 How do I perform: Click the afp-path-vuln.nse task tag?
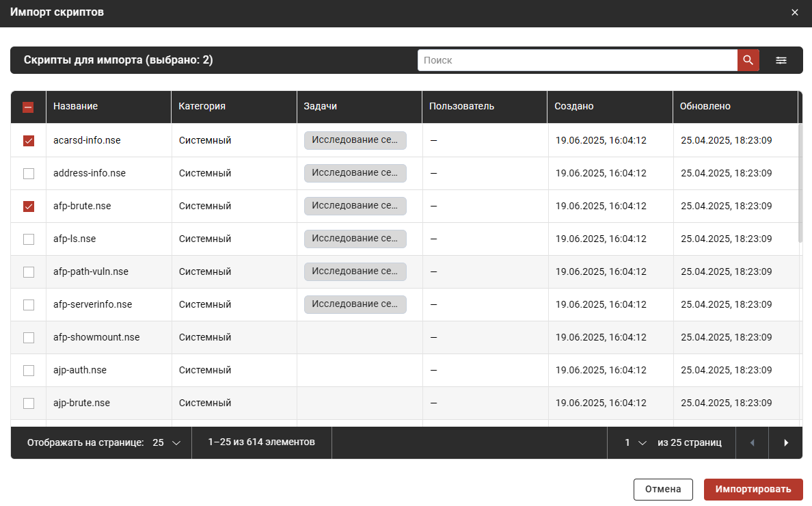[x=355, y=271]
